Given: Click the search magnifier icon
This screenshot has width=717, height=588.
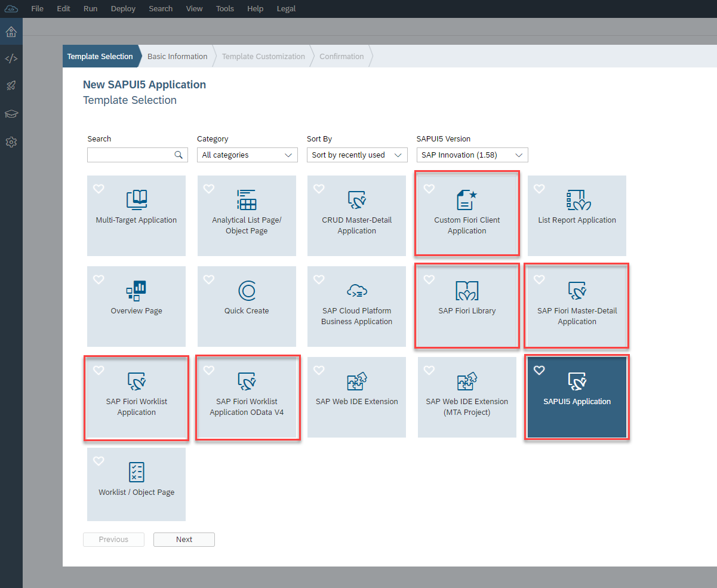Looking at the screenshot, I should [178, 155].
